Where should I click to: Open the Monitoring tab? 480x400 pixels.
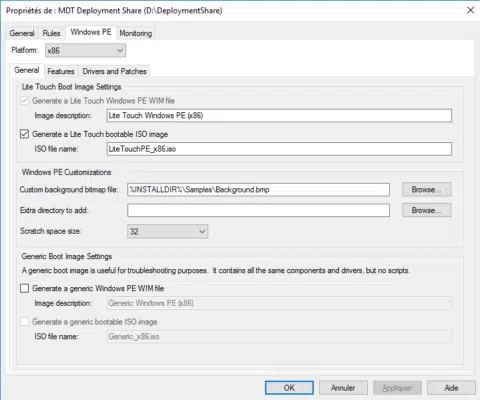pos(136,33)
